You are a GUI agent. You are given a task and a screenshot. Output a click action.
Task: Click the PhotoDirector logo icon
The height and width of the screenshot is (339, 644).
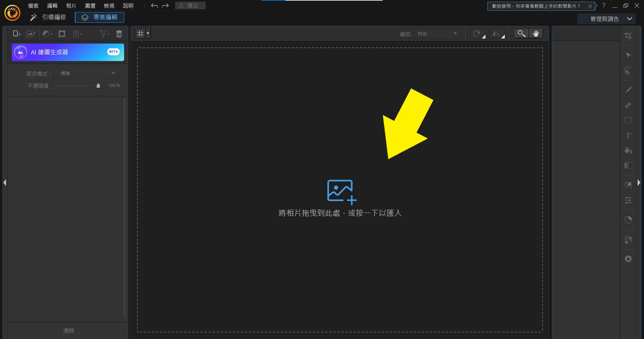pyautogui.click(x=12, y=13)
